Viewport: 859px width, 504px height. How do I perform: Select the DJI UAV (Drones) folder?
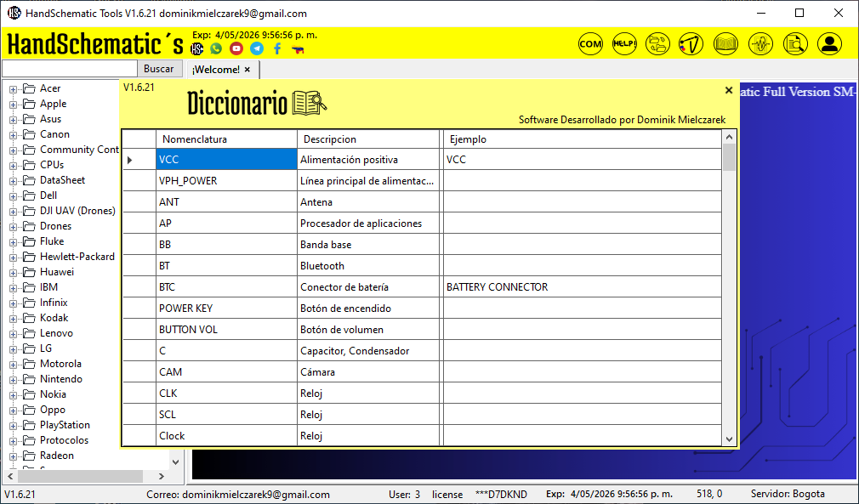tap(77, 211)
